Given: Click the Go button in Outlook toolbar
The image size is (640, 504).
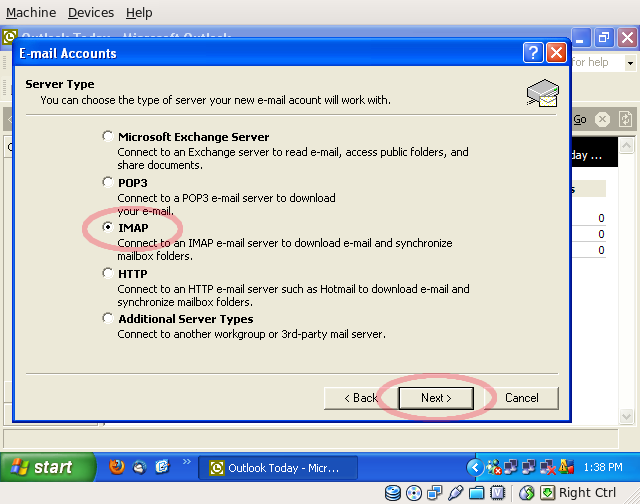Looking at the screenshot, I should (580, 120).
